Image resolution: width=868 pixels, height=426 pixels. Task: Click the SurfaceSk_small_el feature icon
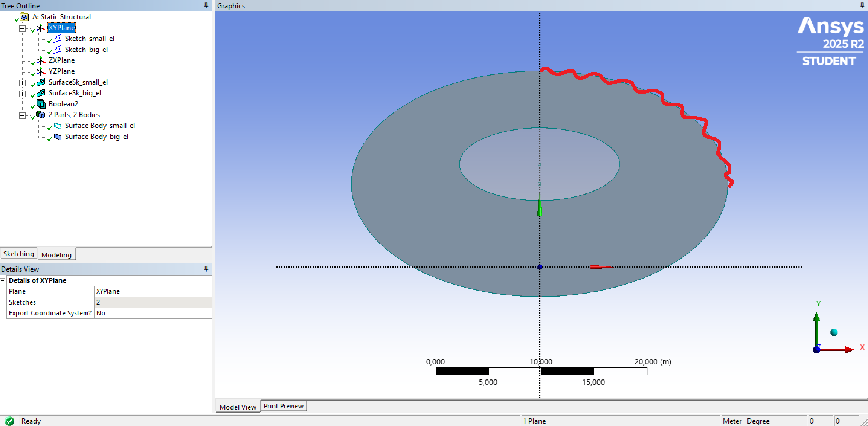(x=41, y=82)
